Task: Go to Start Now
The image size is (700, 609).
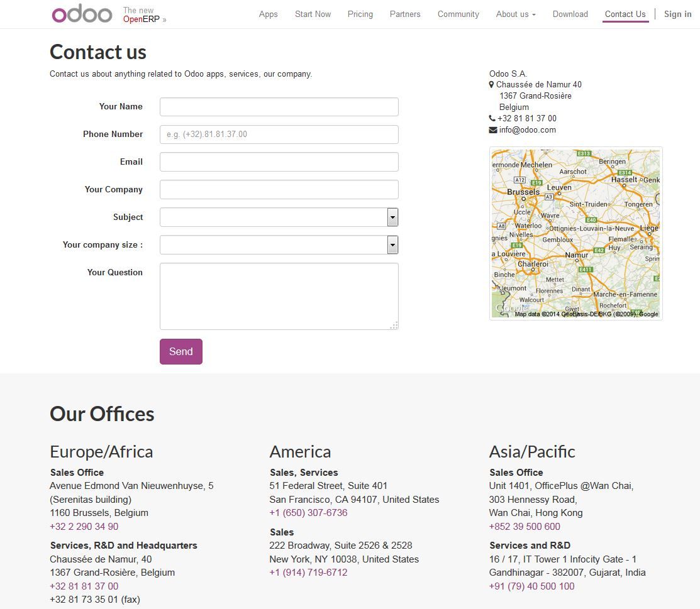Action: (x=313, y=14)
